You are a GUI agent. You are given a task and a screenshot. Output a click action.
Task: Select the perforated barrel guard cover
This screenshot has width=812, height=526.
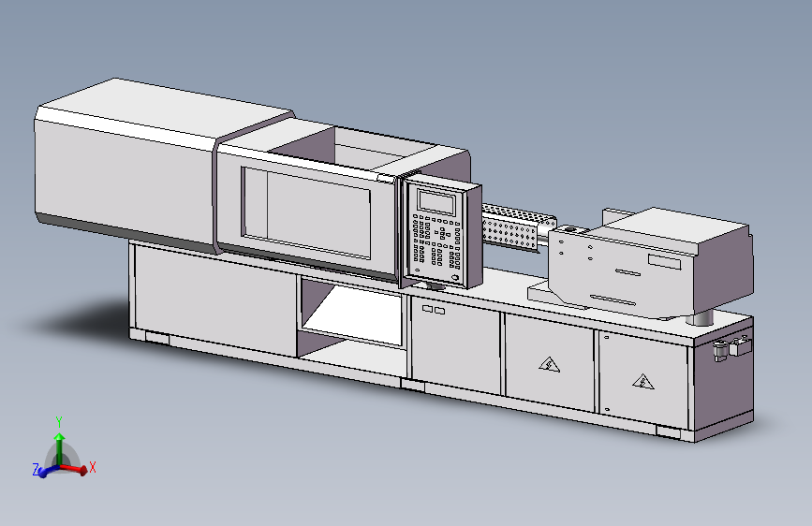[518, 226]
